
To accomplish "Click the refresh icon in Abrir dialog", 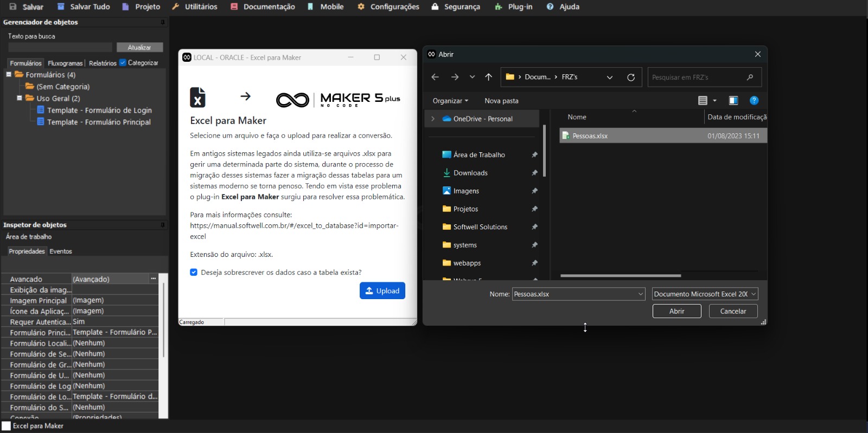I will click(x=630, y=77).
